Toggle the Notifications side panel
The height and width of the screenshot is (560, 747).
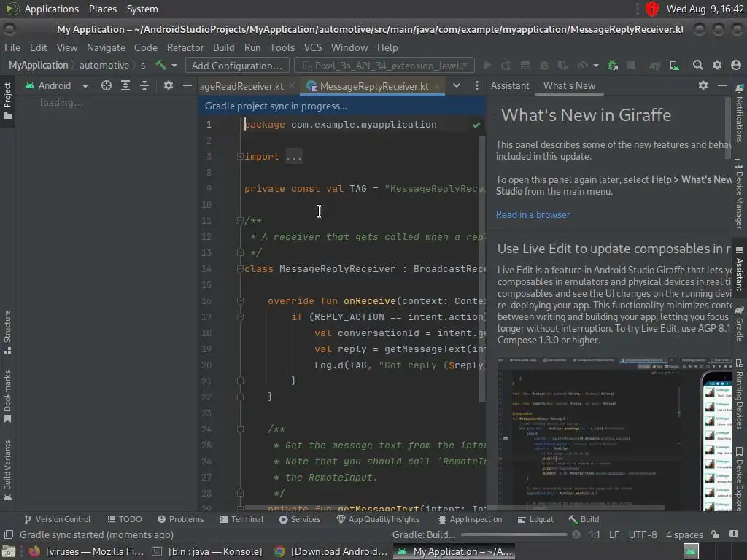(740, 113)
